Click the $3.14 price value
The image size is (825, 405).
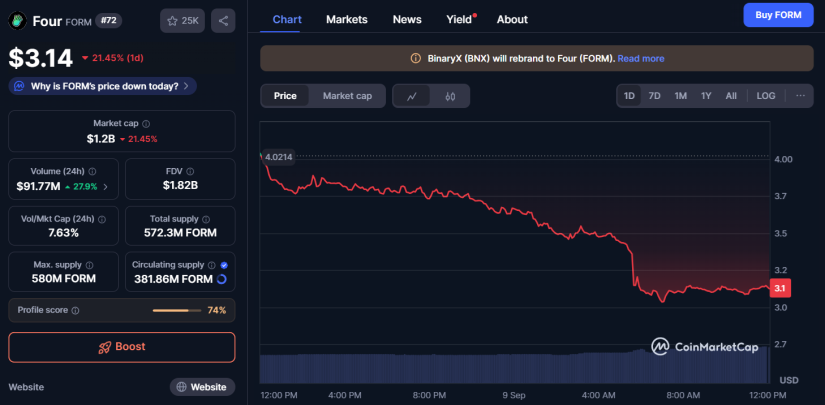click(41, 58)
